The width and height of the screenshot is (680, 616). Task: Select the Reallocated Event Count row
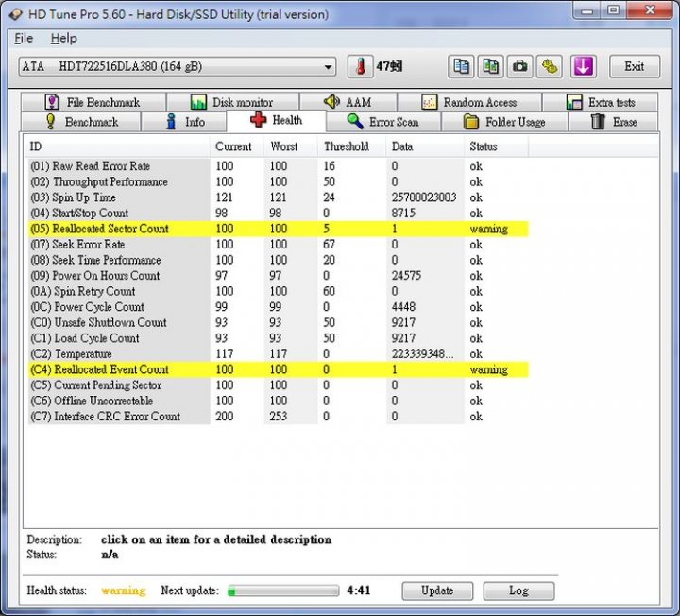279,369
